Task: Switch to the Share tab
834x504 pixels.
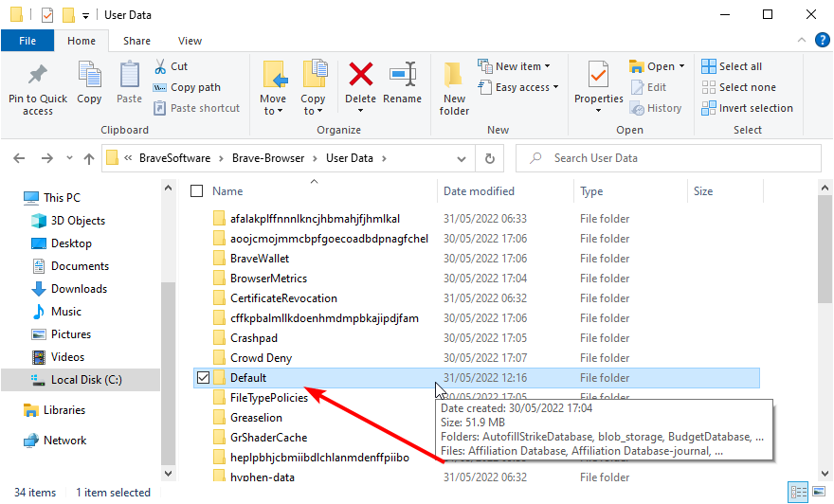Action: coord(136,41)
